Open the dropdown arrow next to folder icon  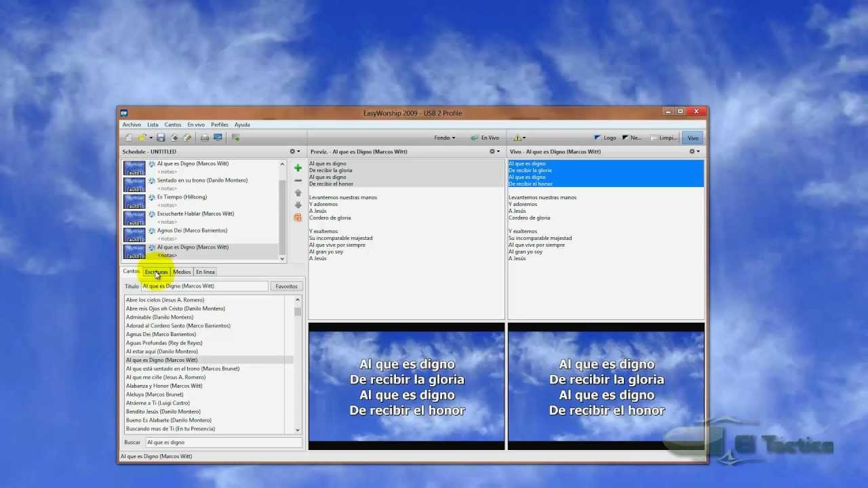(150, 138)
